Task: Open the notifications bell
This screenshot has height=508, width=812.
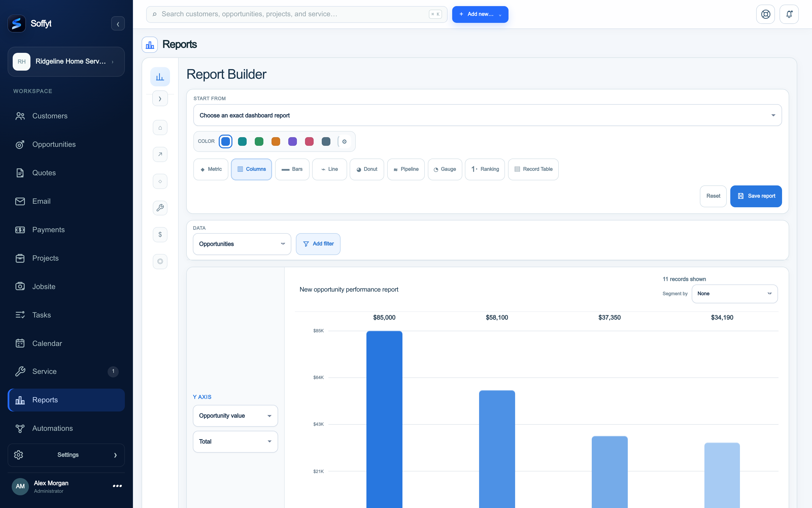Action: point(789,14)
